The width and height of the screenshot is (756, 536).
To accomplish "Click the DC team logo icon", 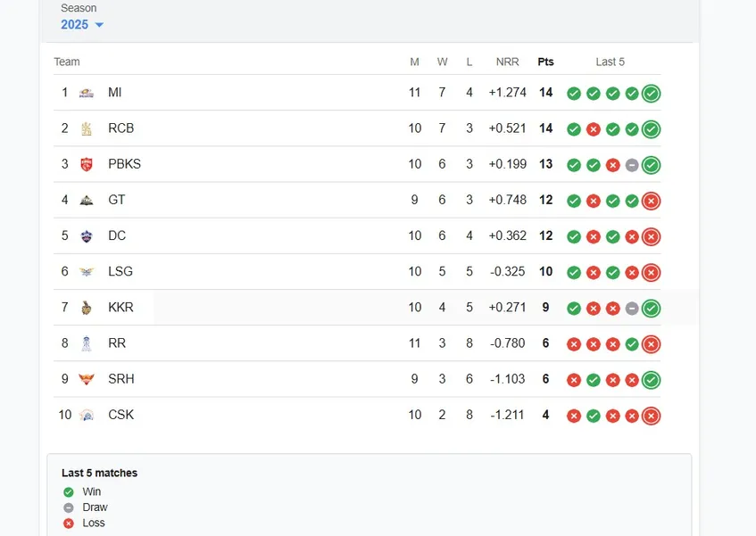I will [x=87, y=236].
